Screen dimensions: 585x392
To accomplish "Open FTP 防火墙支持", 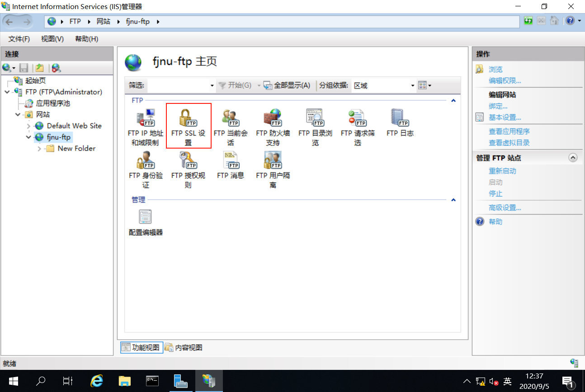I will click(273, 125).
